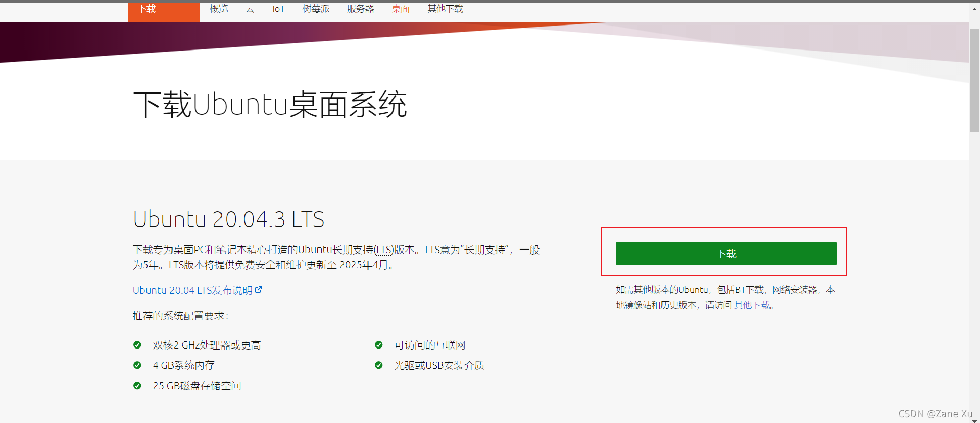Click the text 双核2 GHz处理器或更高
980x423 pixels.
pos(207,345)
